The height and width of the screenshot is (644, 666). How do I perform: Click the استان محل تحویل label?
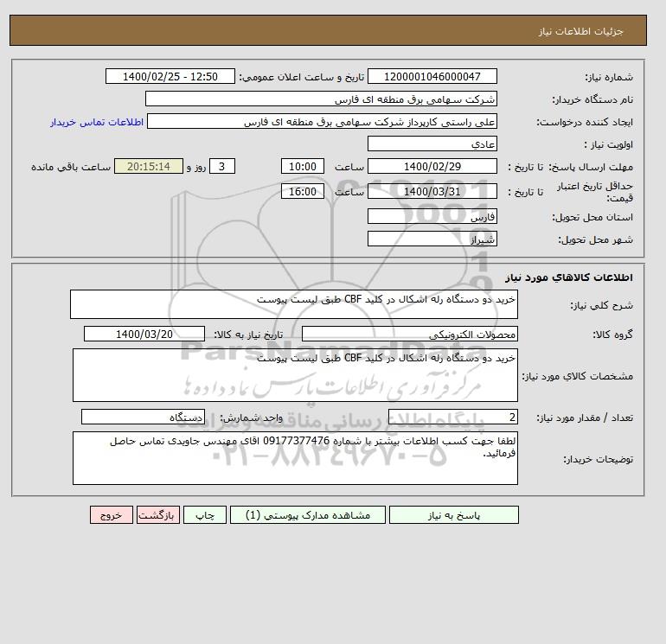coord(592,217)
